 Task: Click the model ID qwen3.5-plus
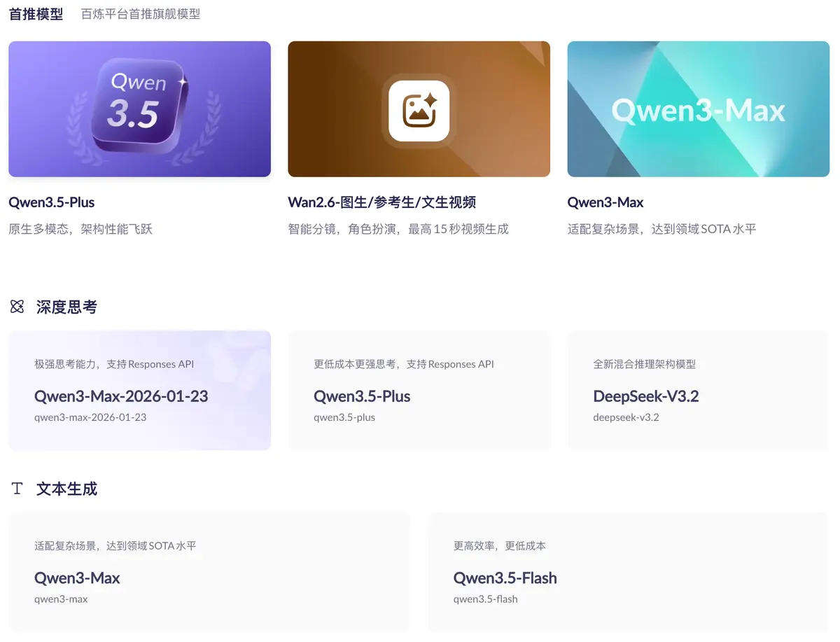tap(344, 417)
